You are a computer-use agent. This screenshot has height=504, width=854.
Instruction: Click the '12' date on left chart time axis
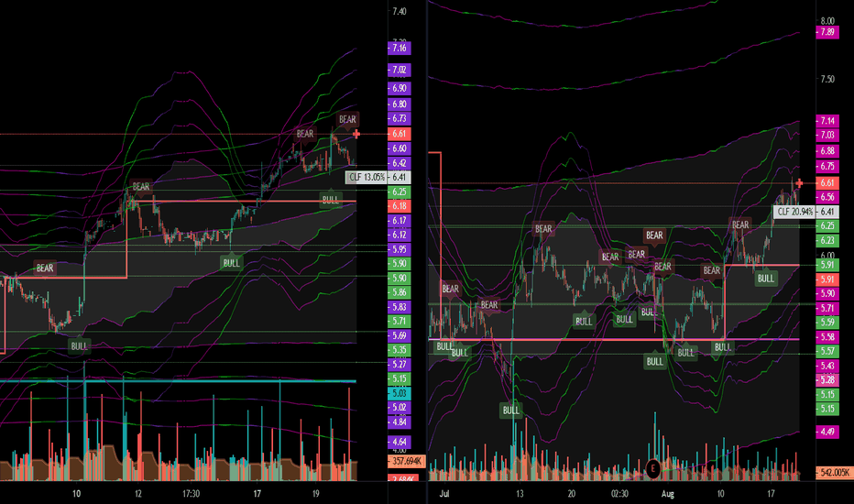[x=138, y=494]
